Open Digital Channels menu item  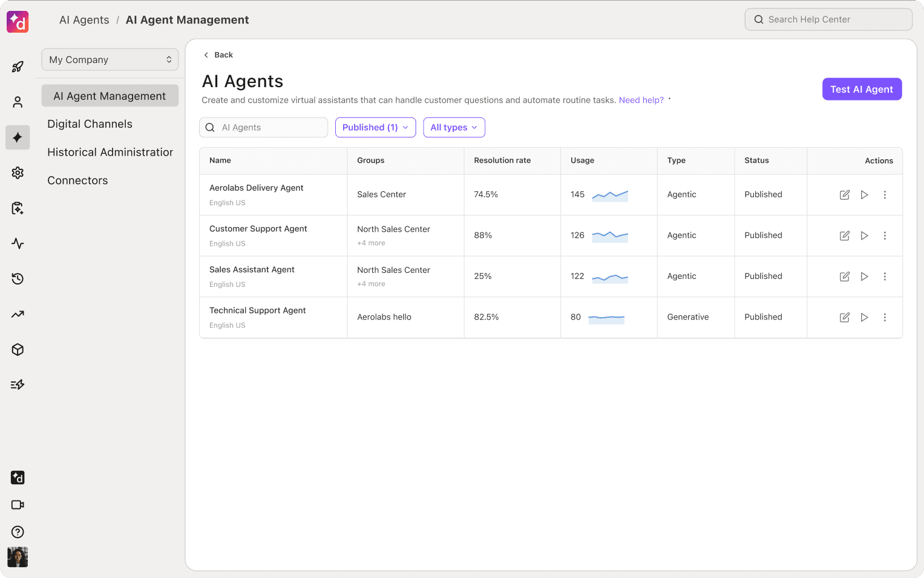pyautogui.click(x=90, y=124)
